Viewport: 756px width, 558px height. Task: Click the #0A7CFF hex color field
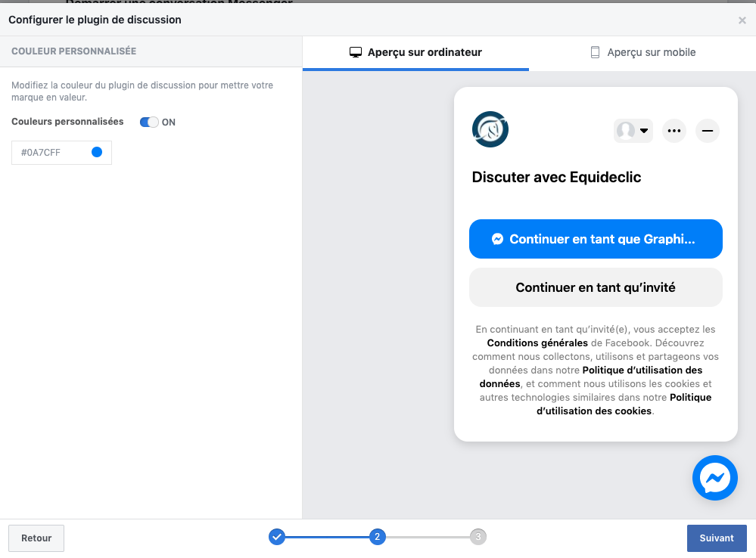pyautogui.click(x=62, y=153)
